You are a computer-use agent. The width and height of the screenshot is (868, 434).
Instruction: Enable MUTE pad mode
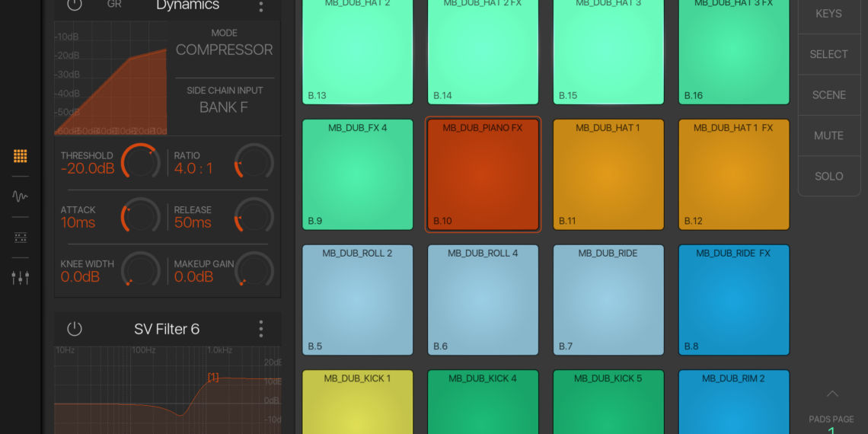pos(828,136)
